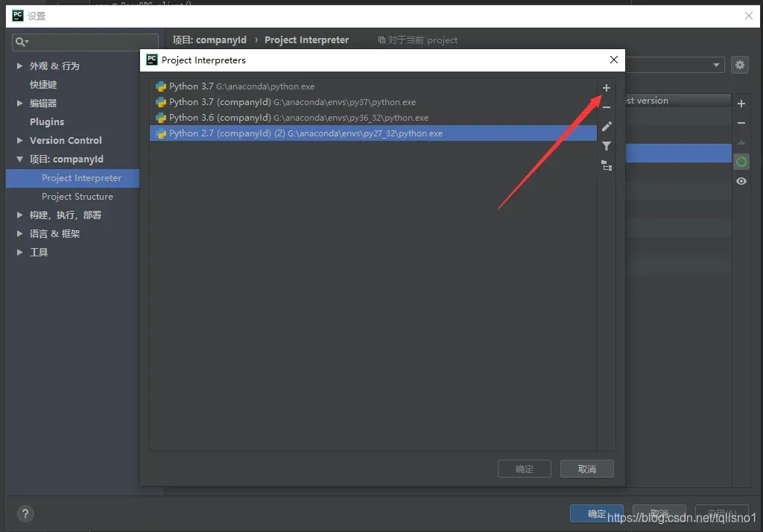Remove selected interpreter with minus icon

coord(607,107)
